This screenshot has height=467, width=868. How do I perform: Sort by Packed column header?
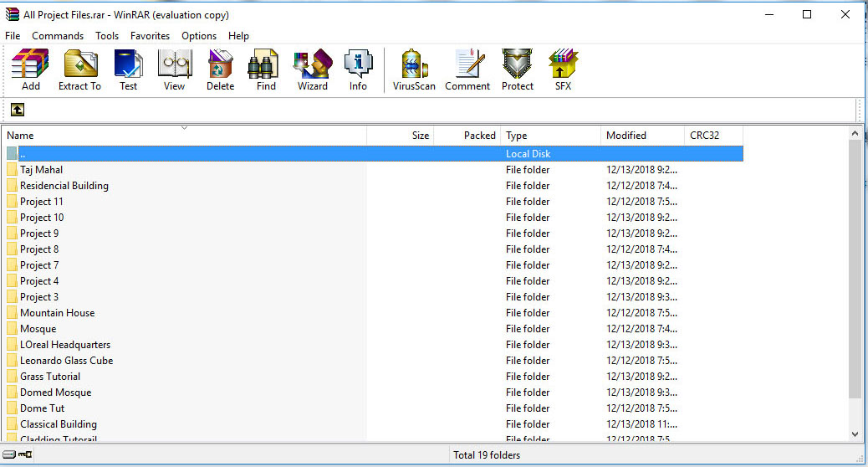(x=467, y=136)
